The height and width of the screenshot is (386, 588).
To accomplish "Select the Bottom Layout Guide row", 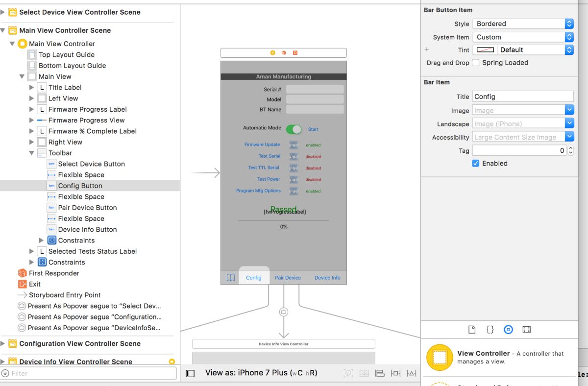I will 90,66.
